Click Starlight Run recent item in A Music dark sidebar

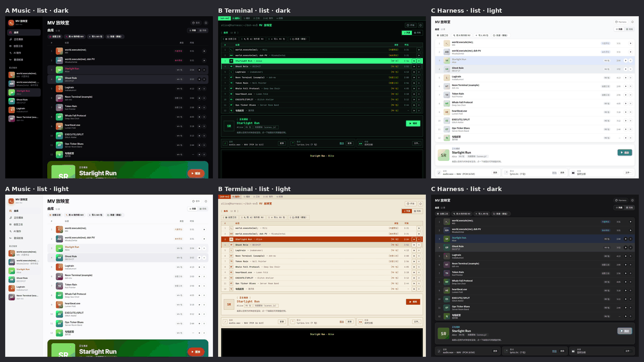[x=24, y=92]
